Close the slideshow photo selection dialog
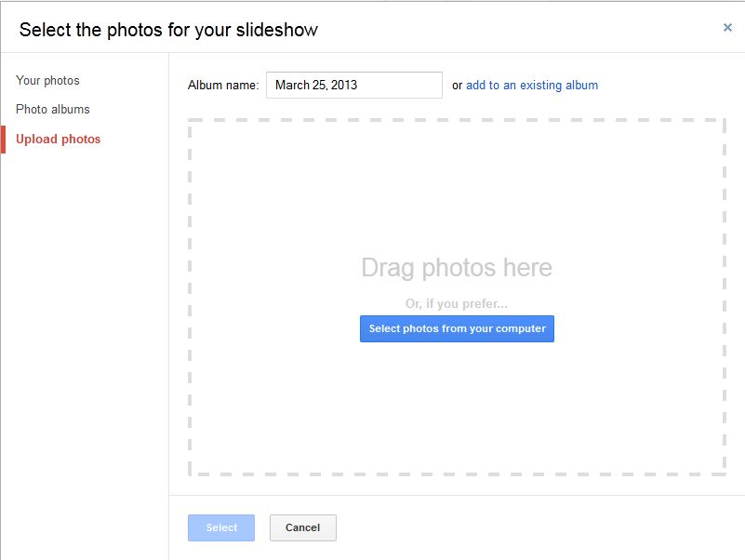Viewport: 745px width, 560px height. (x=727, y=28)
